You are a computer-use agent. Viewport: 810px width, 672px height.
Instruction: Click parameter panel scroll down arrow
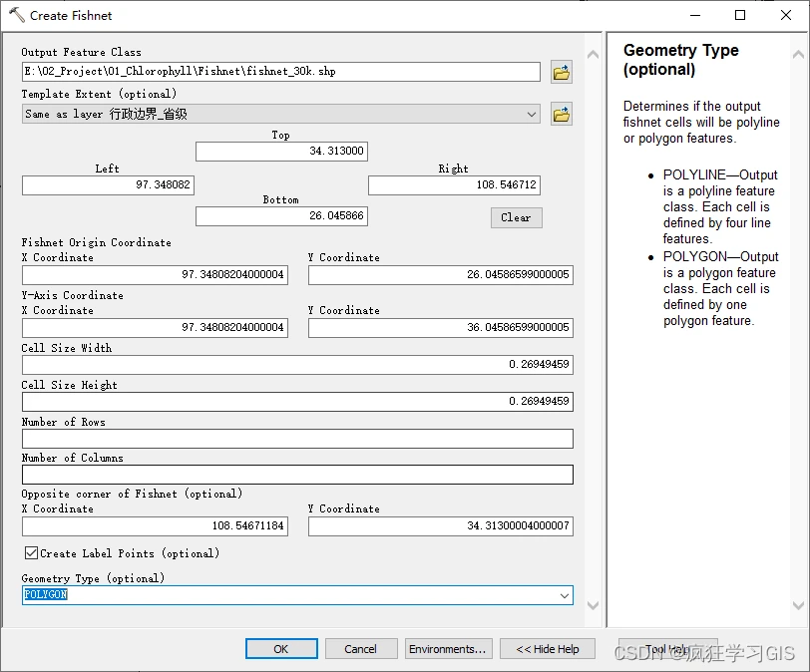593,605
